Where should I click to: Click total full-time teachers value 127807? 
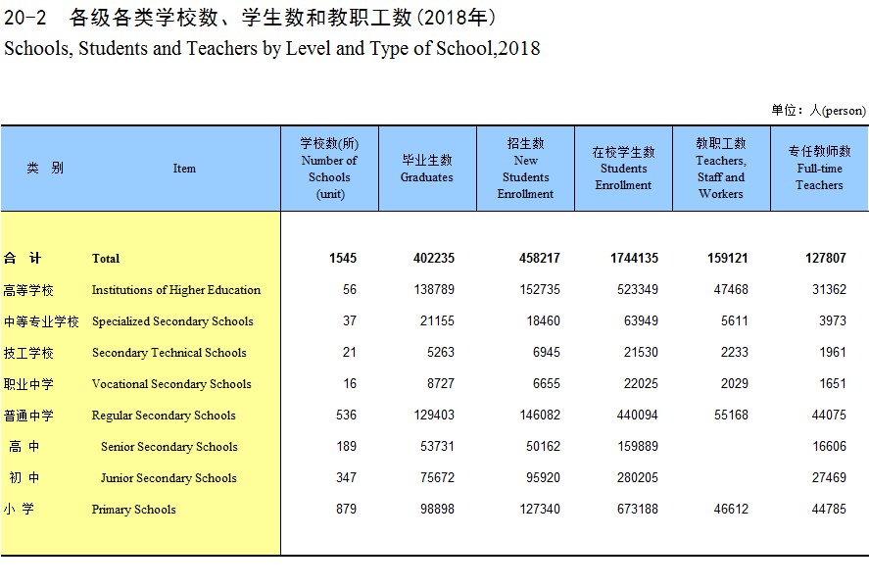coord(826,259)
